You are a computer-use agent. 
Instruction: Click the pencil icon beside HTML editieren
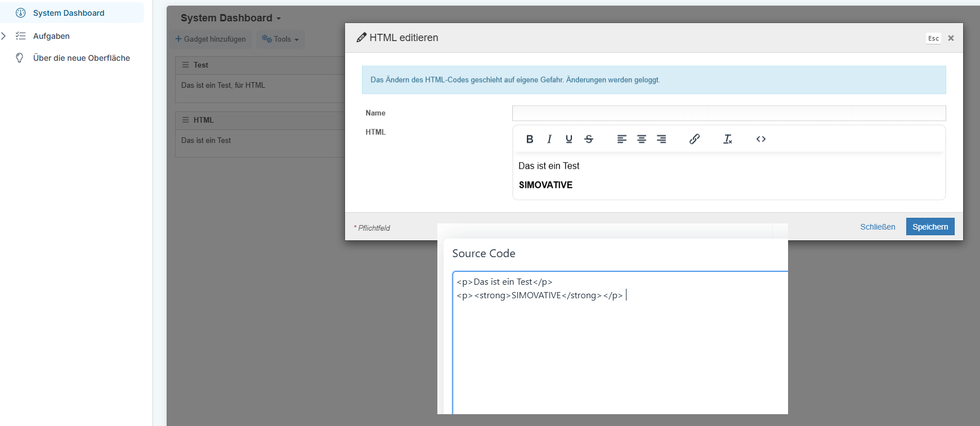361,38
